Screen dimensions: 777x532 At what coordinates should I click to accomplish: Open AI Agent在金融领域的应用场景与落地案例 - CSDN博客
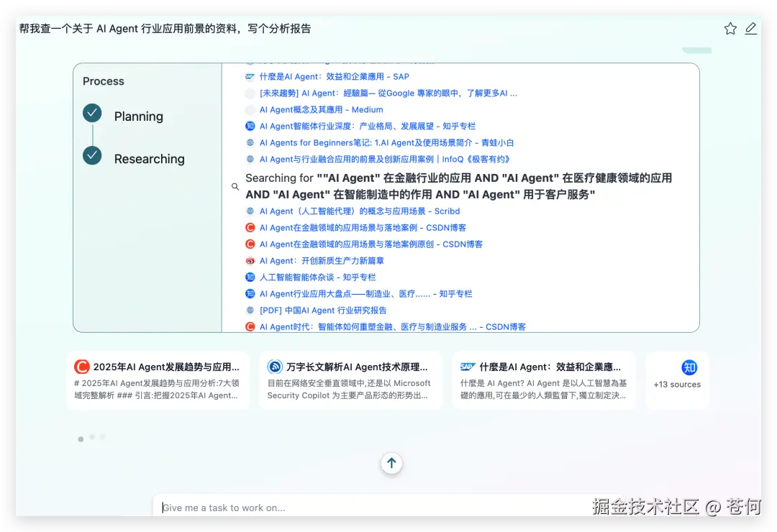coord(363,227)
